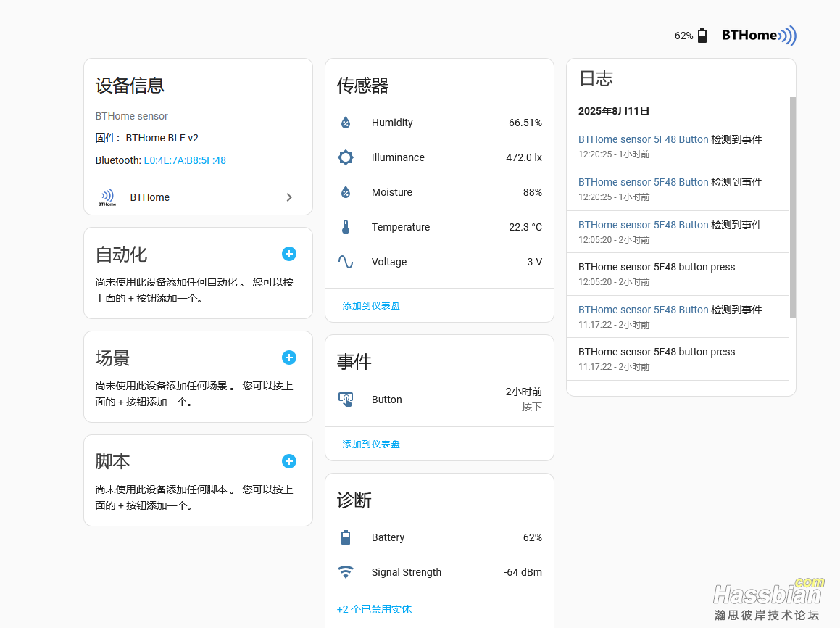
Task: Open 11:17:22 BTHome sensor 5F48 Button log link
Action: tap(643, 310)
